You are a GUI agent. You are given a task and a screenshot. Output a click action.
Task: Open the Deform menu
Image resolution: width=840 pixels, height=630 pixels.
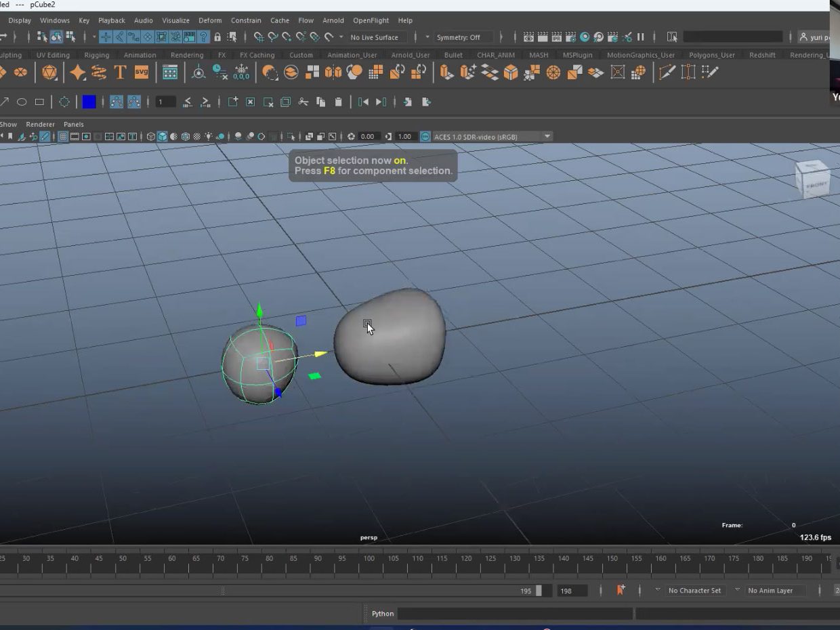pos(210,20)
